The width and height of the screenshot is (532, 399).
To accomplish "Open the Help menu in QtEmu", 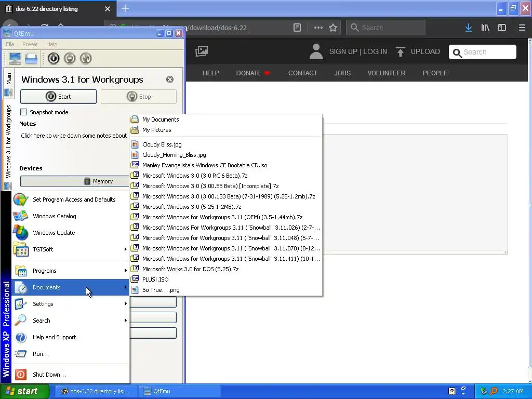I will point(51,44).
